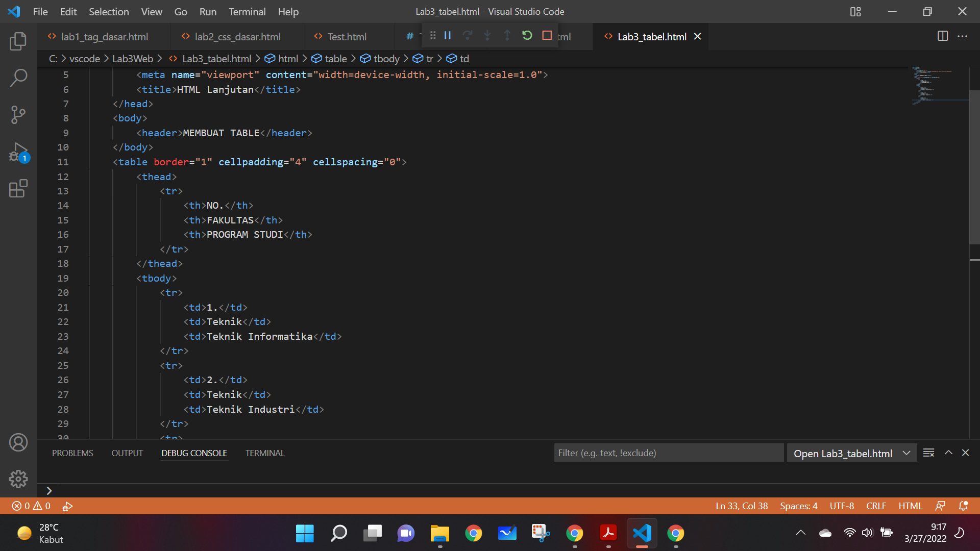Click the Pause icon in debug toolbar
The width and height of the screenshot is (980, 551).
tap(448, 35)
